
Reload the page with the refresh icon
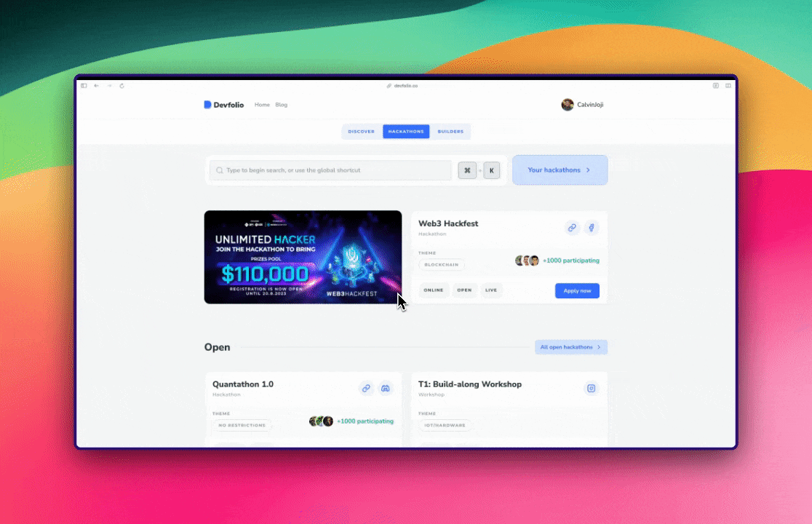[122, 85]
